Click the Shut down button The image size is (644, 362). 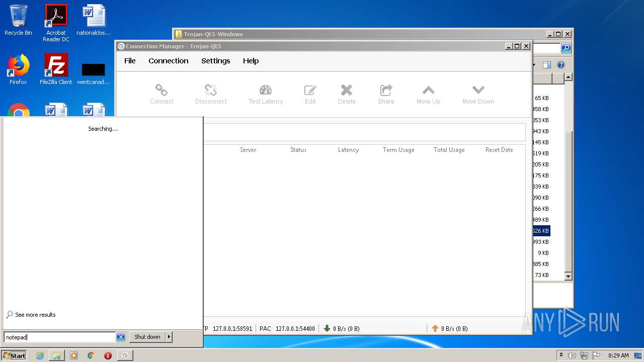tap(147, 337)
